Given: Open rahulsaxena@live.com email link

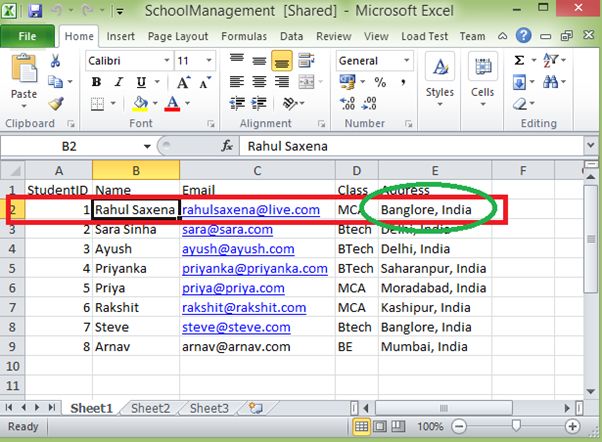Looking at the screenshot, I should [x=251, y=210].
